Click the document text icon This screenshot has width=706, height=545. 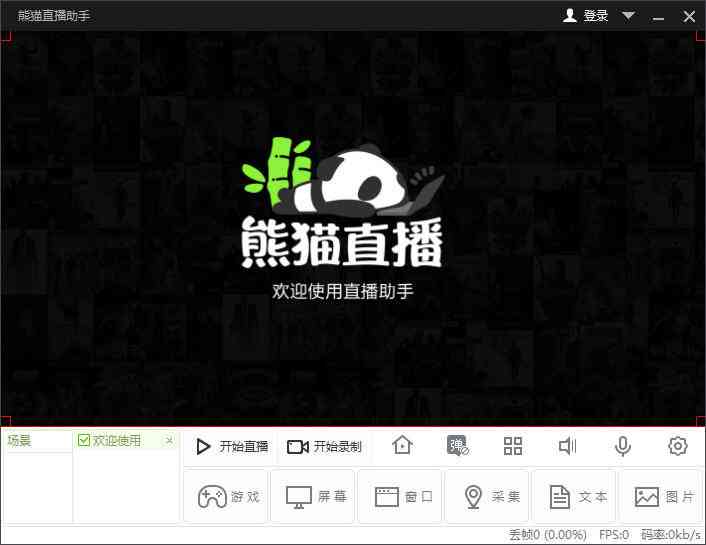560,497
